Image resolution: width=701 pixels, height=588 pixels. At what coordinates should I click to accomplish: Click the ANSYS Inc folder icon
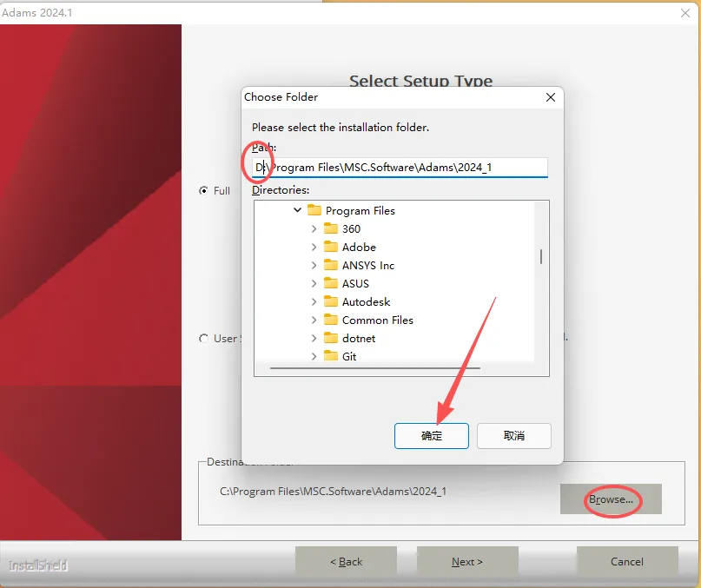[x=331, y=265]
